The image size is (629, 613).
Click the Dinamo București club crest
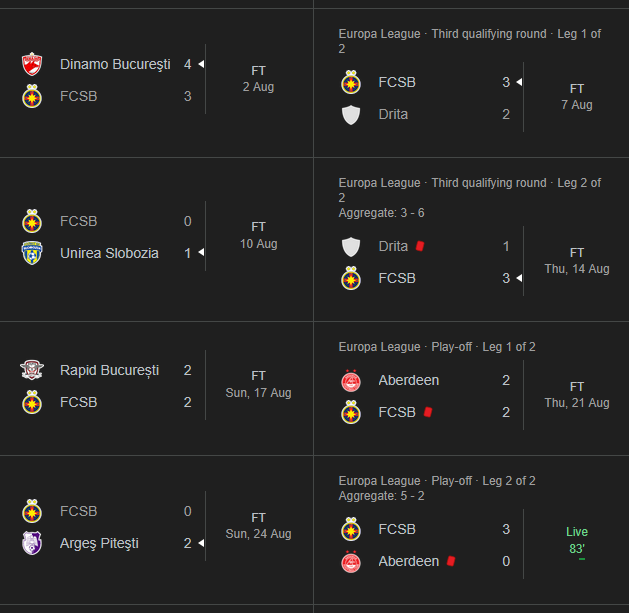tap(32, 64)
